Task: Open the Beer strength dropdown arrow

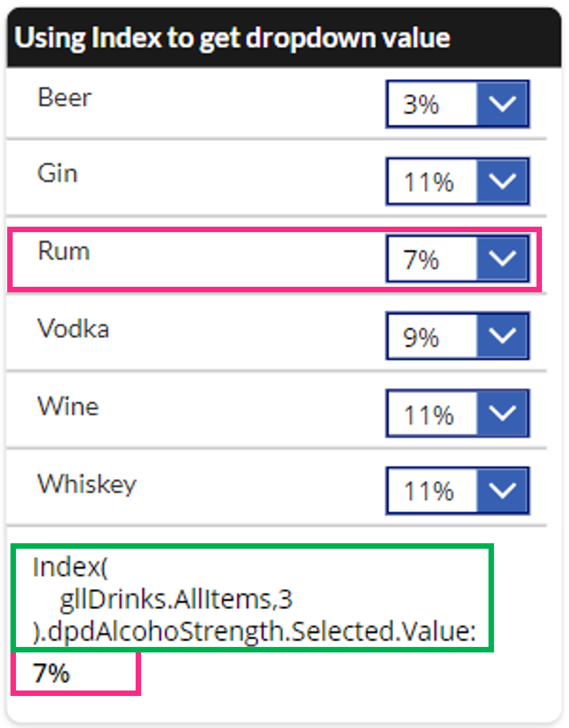Action: pos(502,104)
